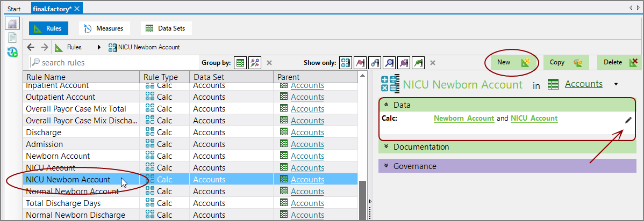The width and height of the screenshot is (644, 221).
Task: Open the Newborn_Account link in Calc
Action: point(463,119)
